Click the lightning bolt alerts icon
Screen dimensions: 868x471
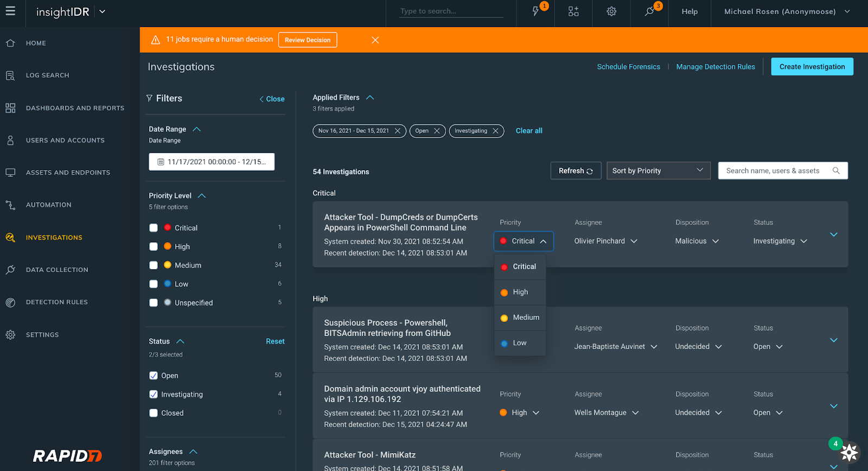(x=535, y=11)
